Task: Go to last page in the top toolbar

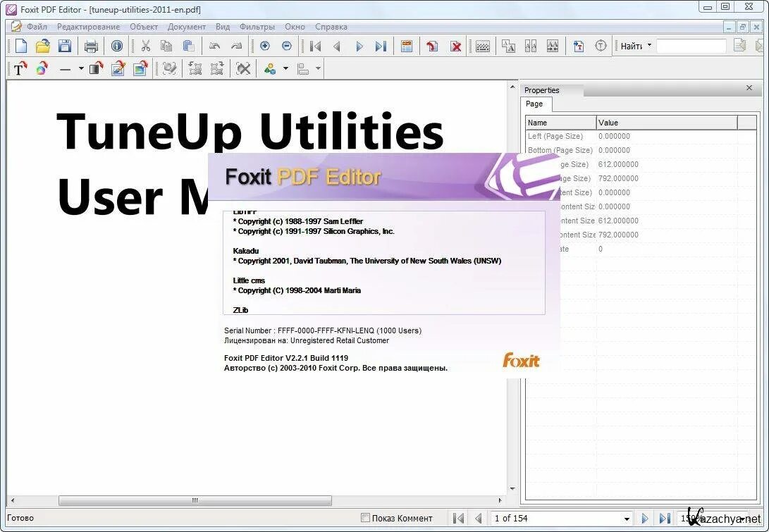Action: (381, 46)
